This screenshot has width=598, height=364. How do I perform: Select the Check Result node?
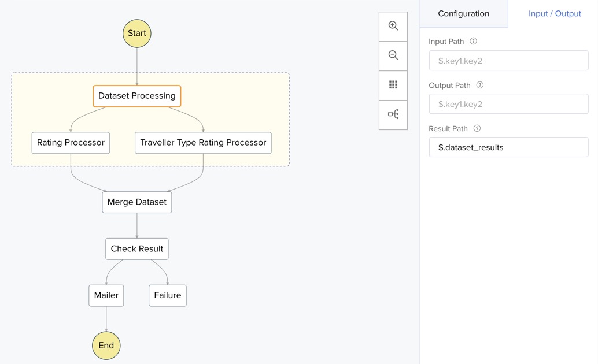click(137, 249)
